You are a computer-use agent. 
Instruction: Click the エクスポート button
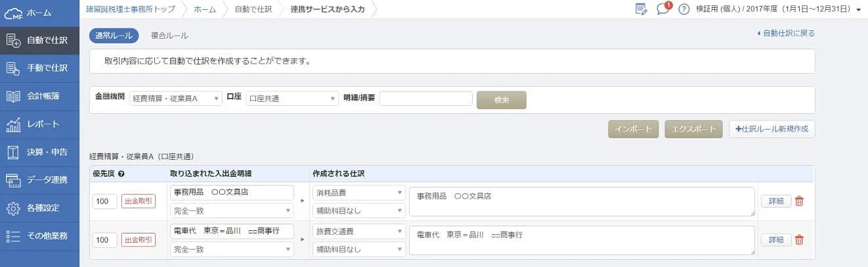694,129
